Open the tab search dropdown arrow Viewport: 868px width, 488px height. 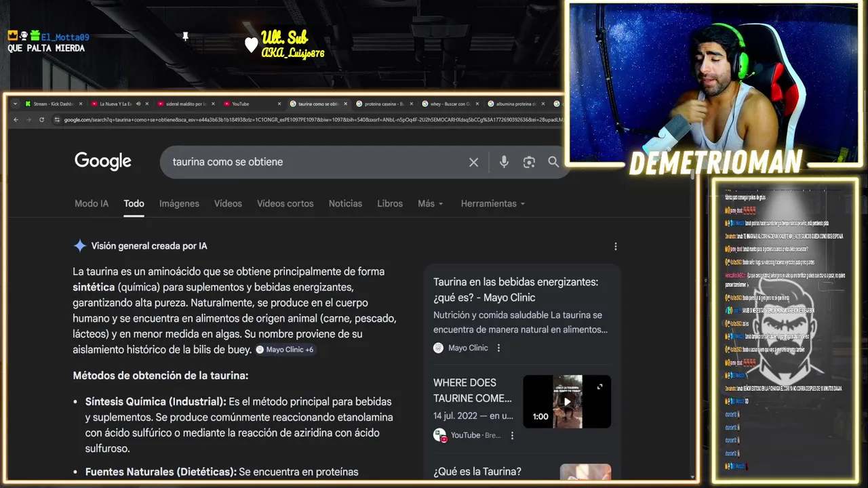pos(15,104)
